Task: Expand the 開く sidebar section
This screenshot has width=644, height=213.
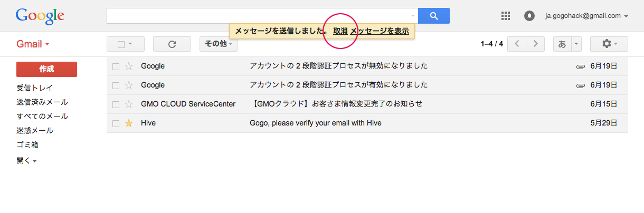Action: click(x=26, y=161)
